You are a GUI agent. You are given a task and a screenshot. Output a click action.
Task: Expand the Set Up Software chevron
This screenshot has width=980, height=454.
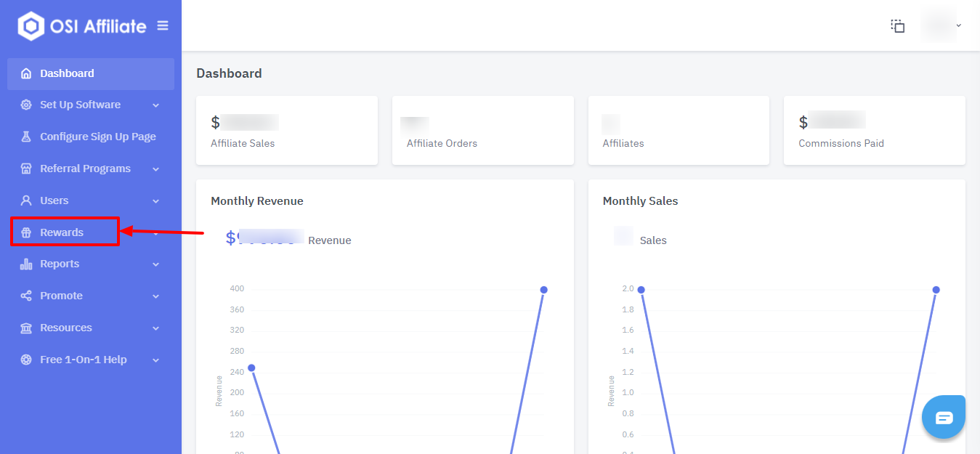(x=156, y=105)
